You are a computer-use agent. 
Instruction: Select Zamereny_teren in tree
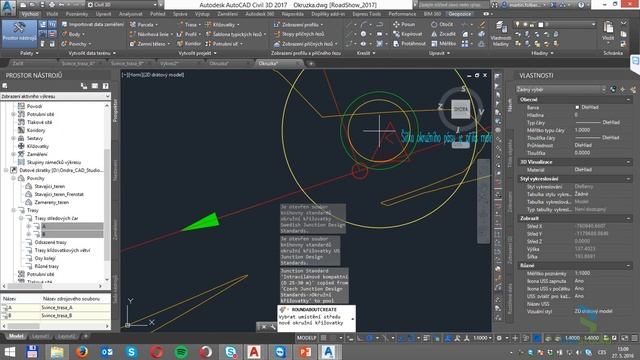click(x=51, y=202)
